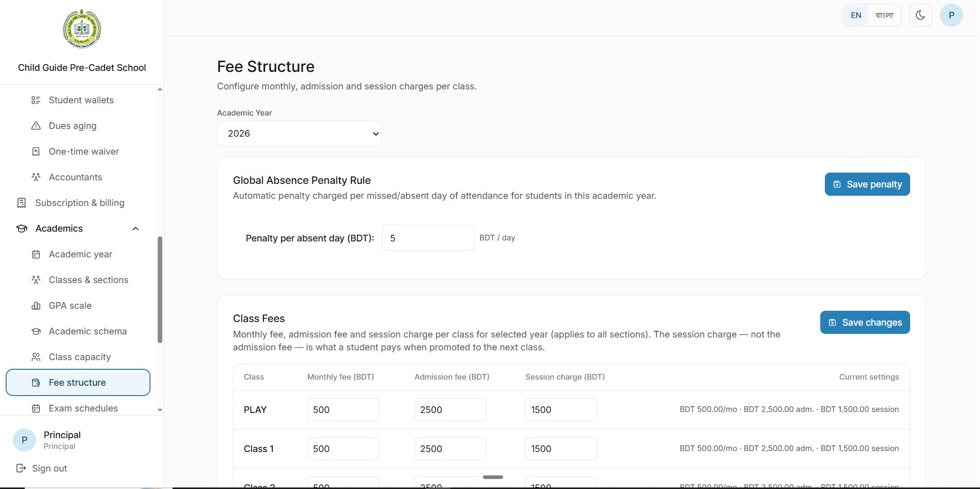
Task: Click the Save penalty button
Action: [867, 184]
